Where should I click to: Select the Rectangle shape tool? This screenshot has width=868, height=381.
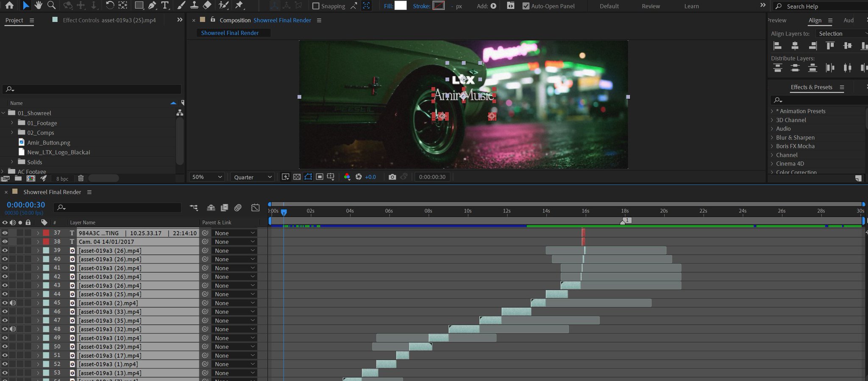coord(139,6)
